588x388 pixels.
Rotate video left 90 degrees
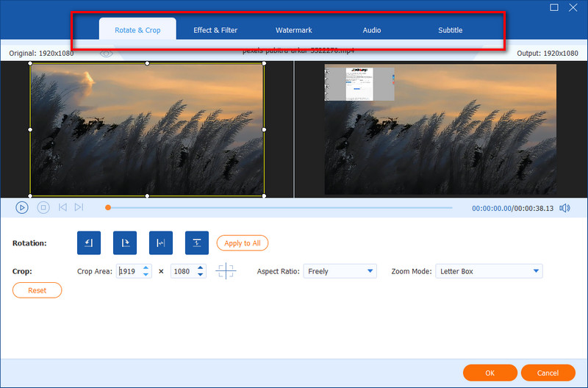tap(89, 243)
